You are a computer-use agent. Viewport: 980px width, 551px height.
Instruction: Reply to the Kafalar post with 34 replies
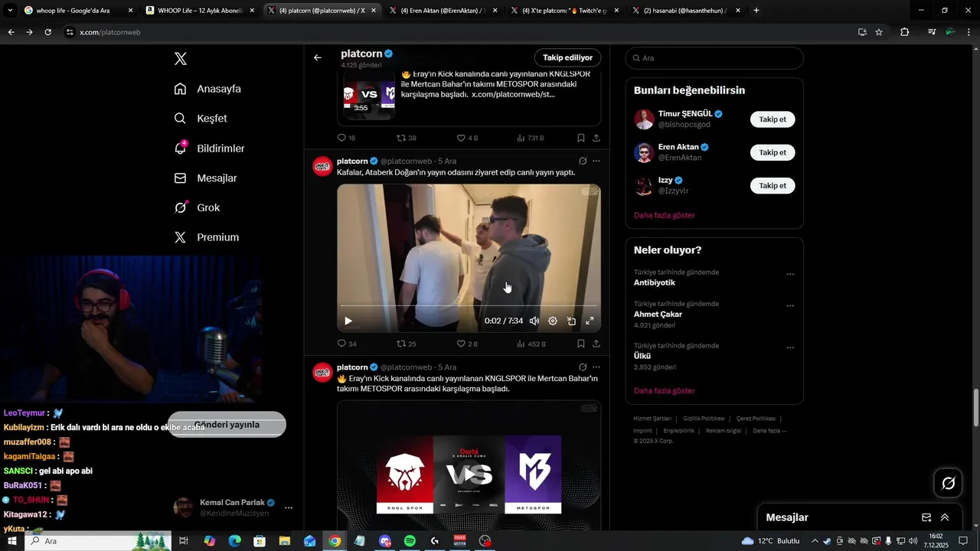[x=347, y=344]
